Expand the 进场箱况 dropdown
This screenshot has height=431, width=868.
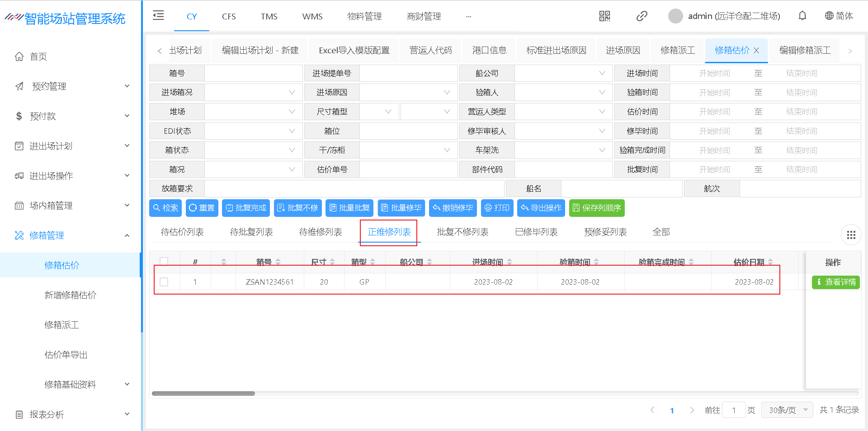point(253,93)
